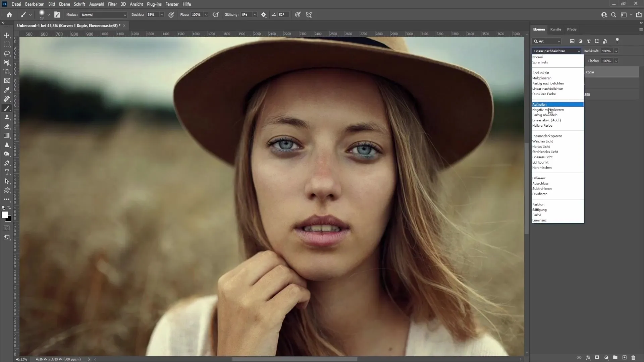This screenshot has width=644, height=362.
Task: Create a new layer icon
Action: [x=624, y=358]
